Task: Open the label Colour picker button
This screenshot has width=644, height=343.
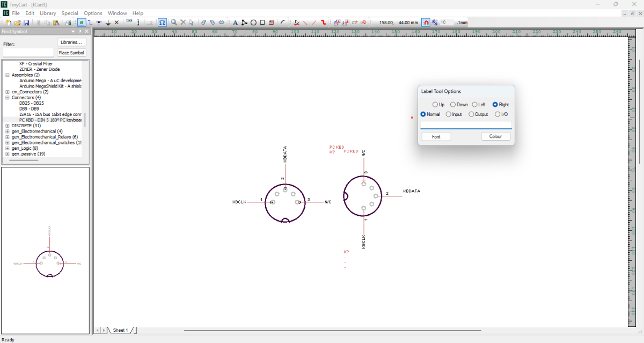Action: (495, 137)
